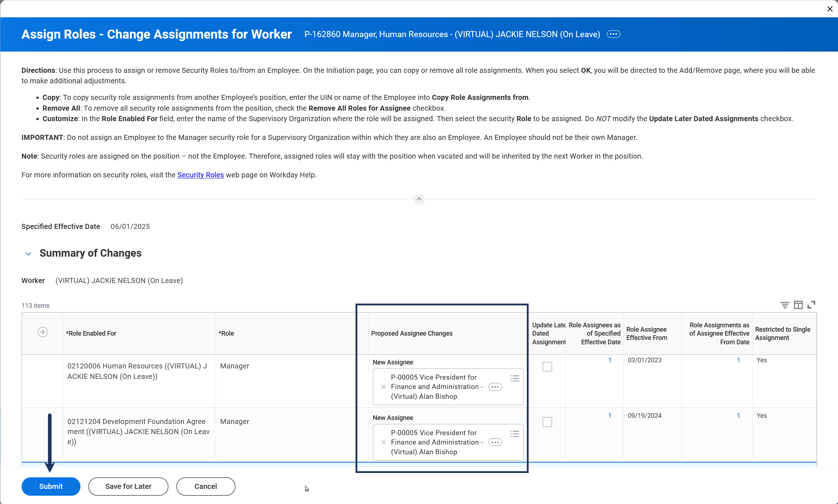This screenshot has width=838, height=504.
Task: Check Update Later Dated Assignments for Development Foundation row
Action: point(547,422)
